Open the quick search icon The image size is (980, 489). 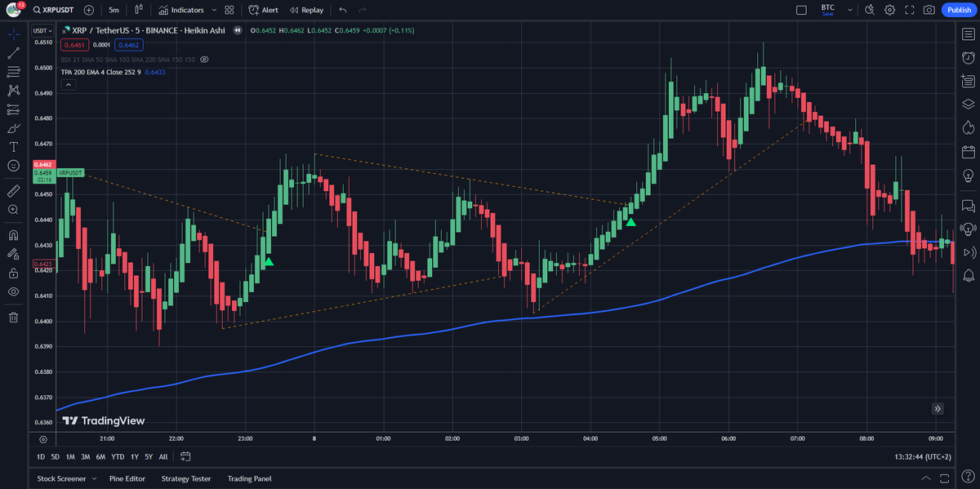pyautogui.click(x=869, y=10)
